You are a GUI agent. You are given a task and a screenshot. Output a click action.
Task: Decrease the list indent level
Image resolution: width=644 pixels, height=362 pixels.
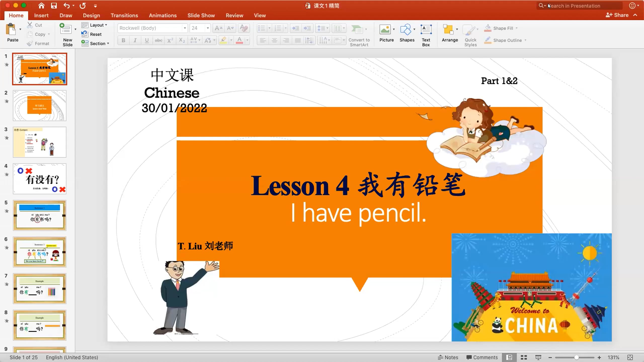[x=296, y=28]
